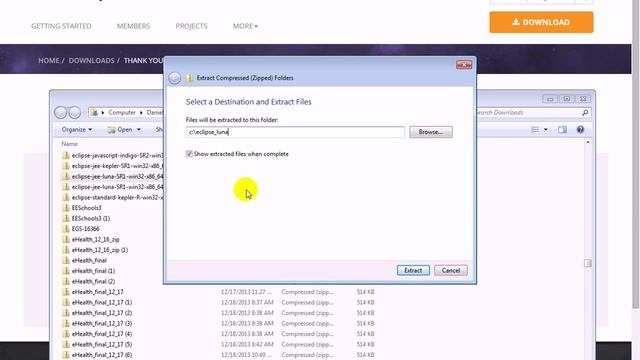Viewport: 640px width, 360px height.
Task: Select eHealth_final_12_17 (1) file
Action: point(102,302)
